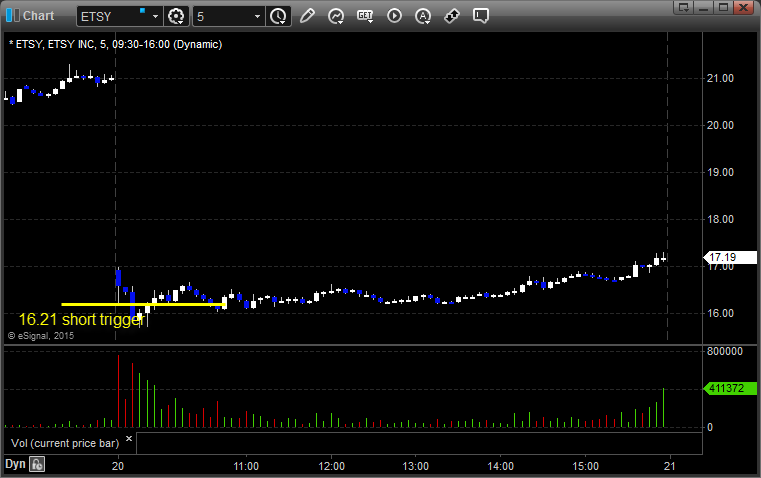Click the pin icon beside the speech bubble
The image size is (761, 478).
(x=452, y=16)
